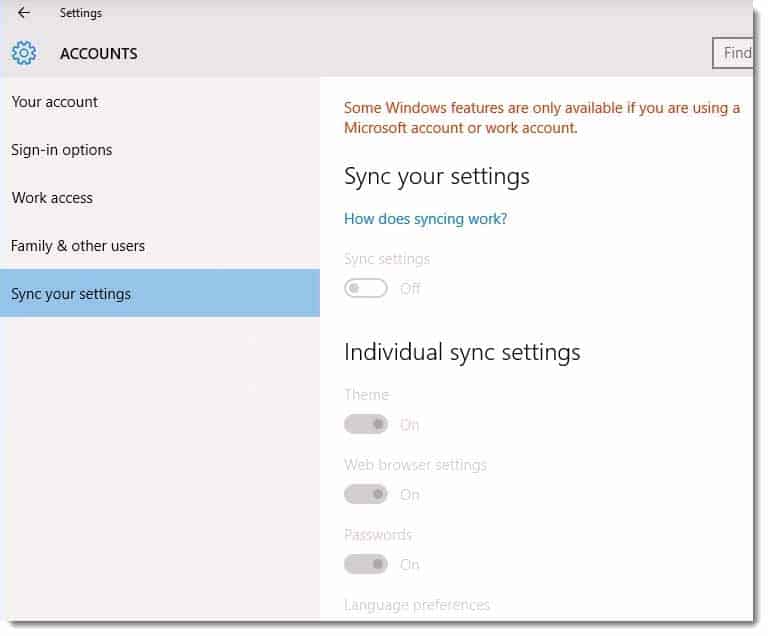Toggle the Theme sync switch

[366, 424]
